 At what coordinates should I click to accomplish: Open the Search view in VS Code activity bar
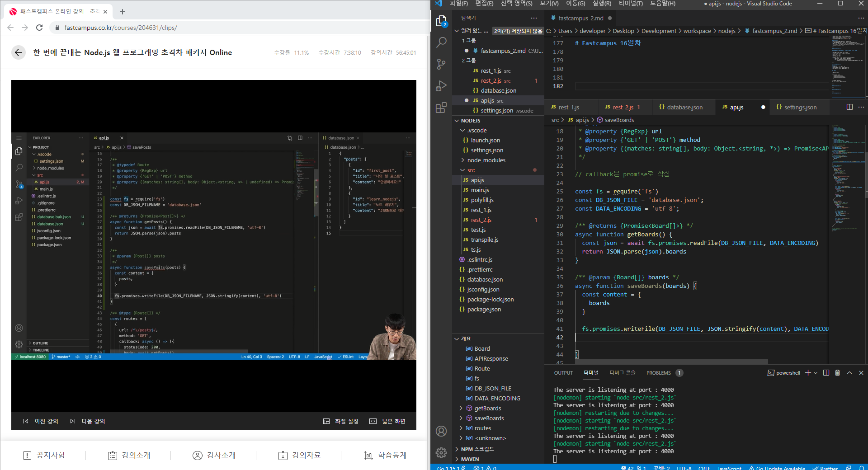441,42
